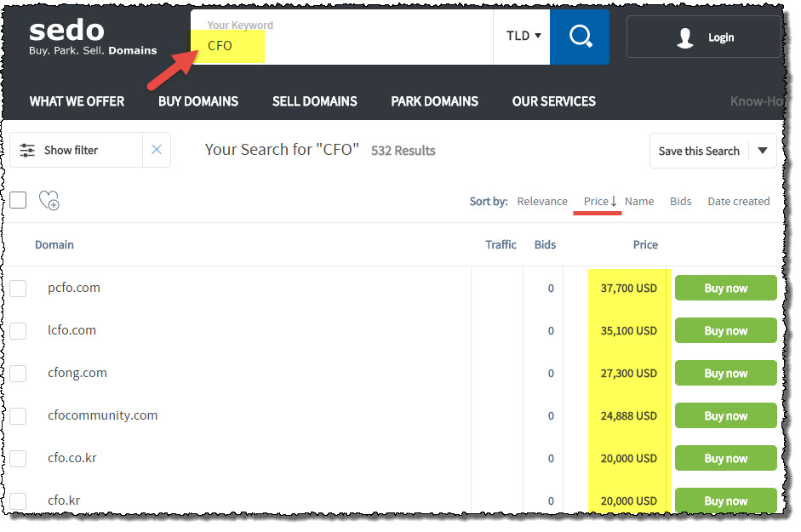Open the WHAT WE OFFER menu
The image size is (801, 532).
[x=77, y=101]
